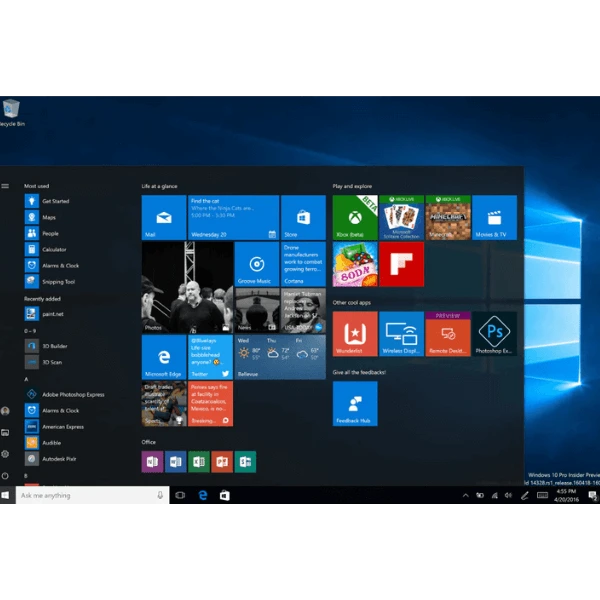600x600 pixels.
Task: Open PowerPoint in Office group
Action: [x=222, y=461]
